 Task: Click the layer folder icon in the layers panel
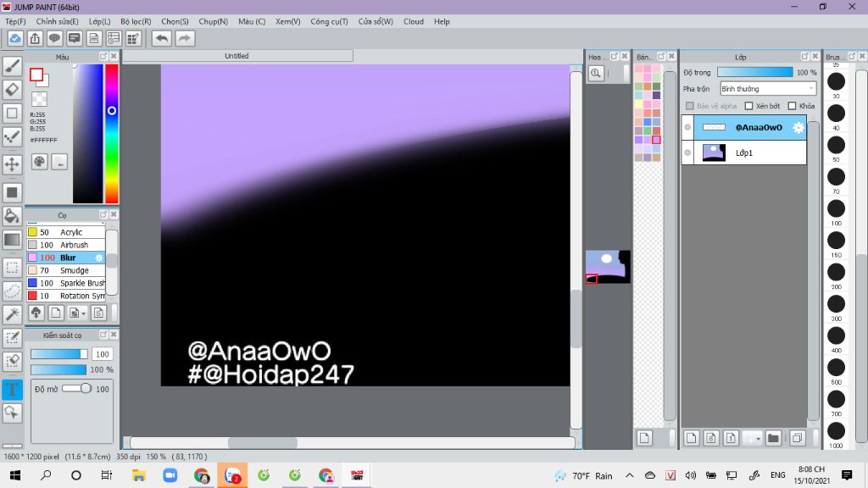[773, 438]
